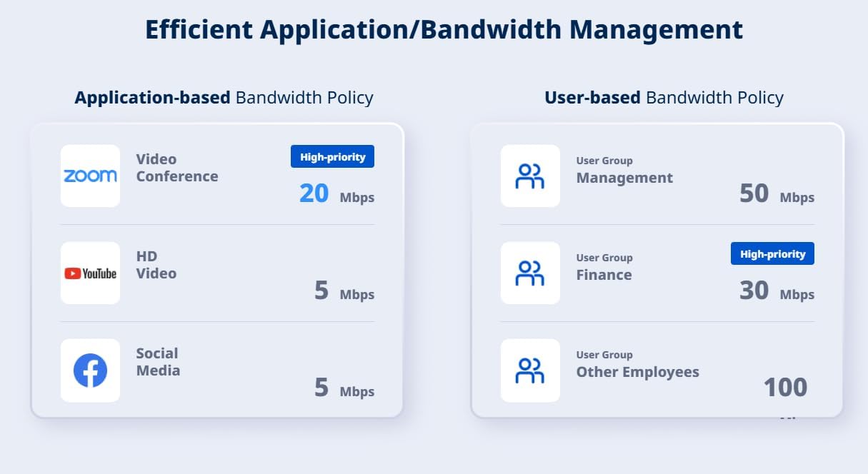This screenshot has width=868, height=474.
Task: Select the 20 Mbps bandwidth value
Action: click(336, 193)
